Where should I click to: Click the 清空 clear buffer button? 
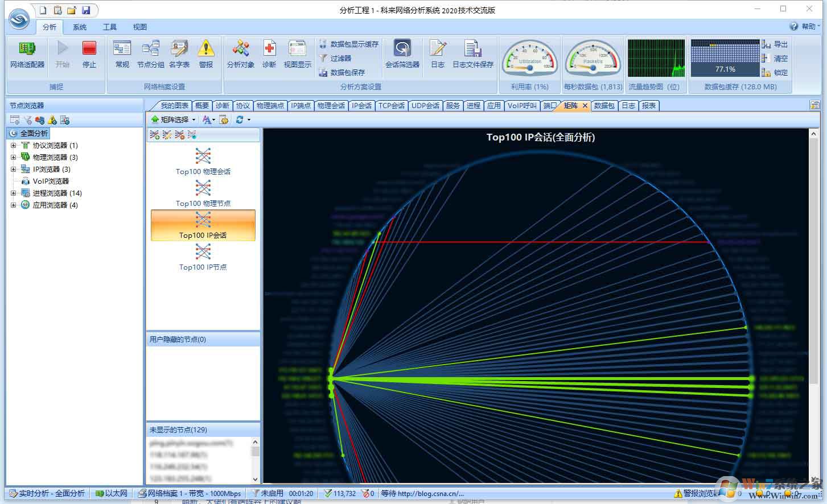pyautogui.click(x=775, y=59)
